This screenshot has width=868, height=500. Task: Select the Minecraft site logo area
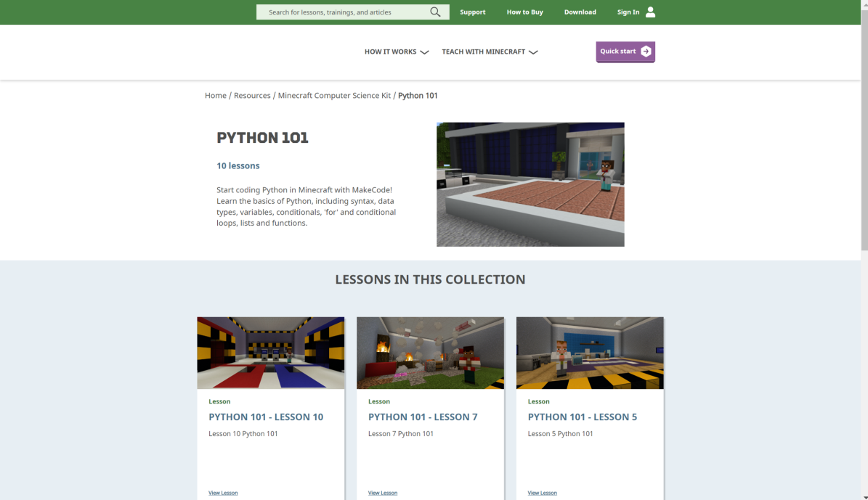[247, 52]
